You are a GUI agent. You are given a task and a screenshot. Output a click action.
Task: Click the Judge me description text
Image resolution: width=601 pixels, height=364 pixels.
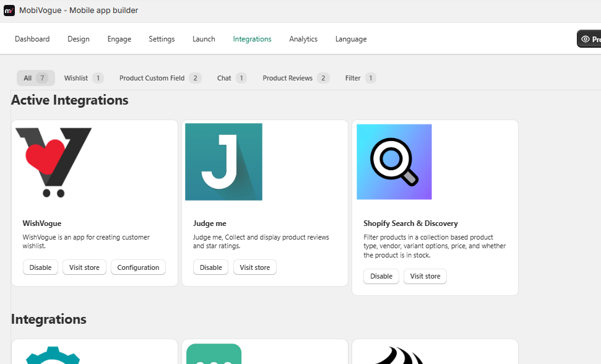click(x=261, y=241)
